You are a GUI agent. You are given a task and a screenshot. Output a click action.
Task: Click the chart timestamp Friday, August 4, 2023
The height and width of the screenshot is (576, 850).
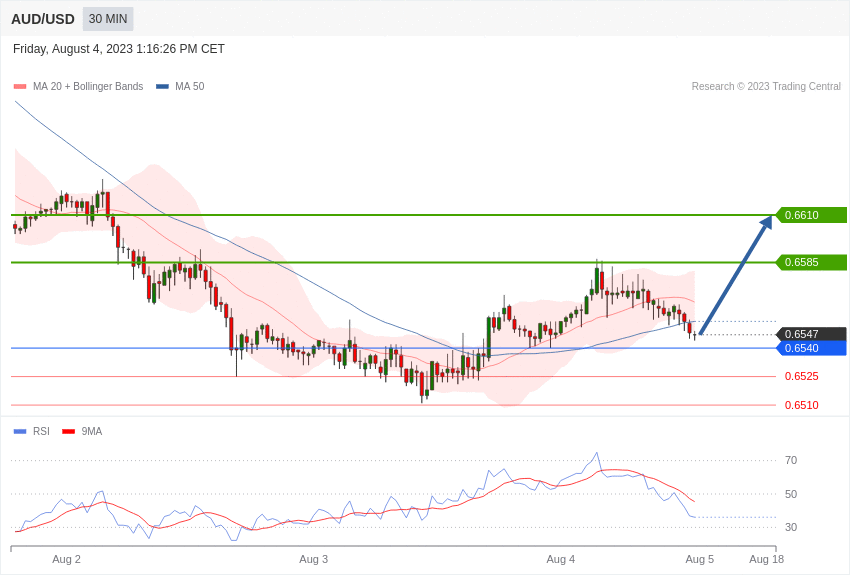coord(119,49)
